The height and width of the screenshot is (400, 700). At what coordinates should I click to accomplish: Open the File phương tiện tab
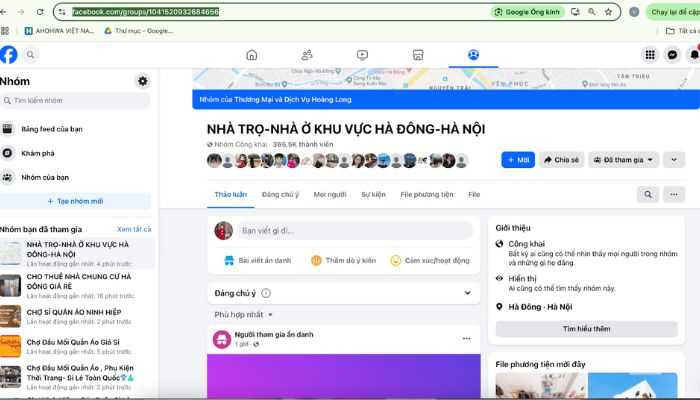(427, 195)
